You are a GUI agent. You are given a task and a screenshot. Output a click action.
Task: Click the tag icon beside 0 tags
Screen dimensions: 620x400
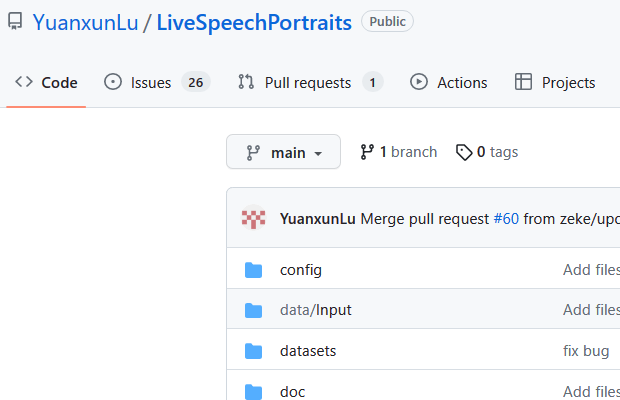point(464,153)
